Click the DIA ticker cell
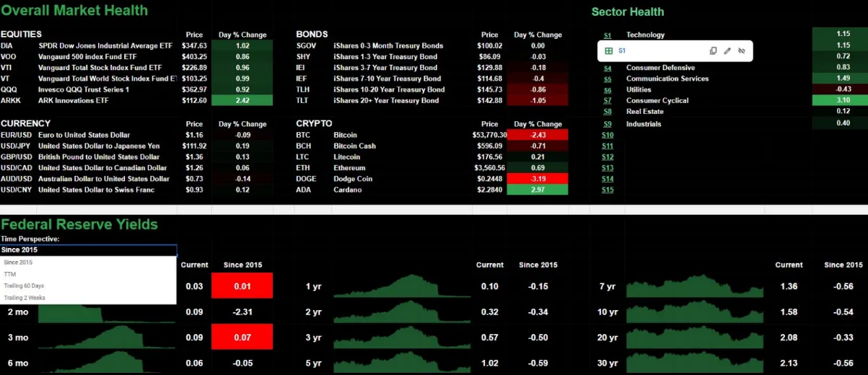 coord(6,45)
